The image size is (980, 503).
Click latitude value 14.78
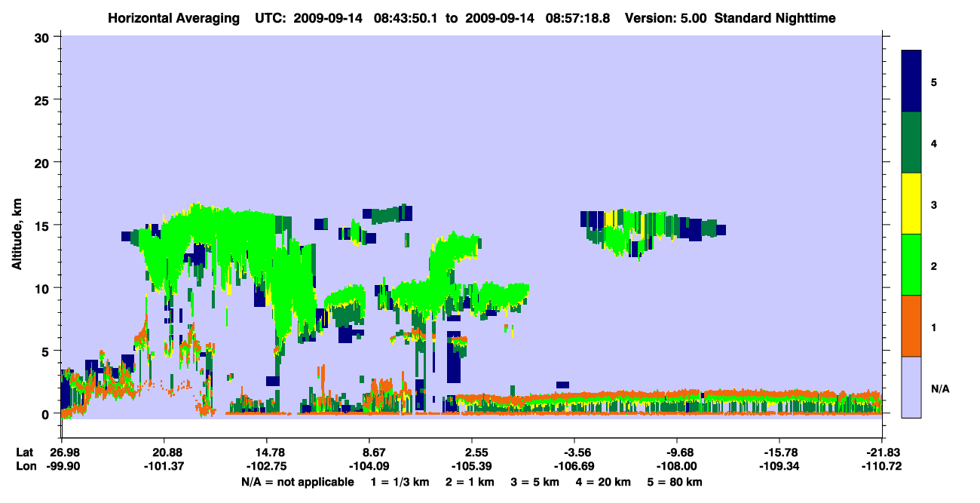[x=267, y=452]
